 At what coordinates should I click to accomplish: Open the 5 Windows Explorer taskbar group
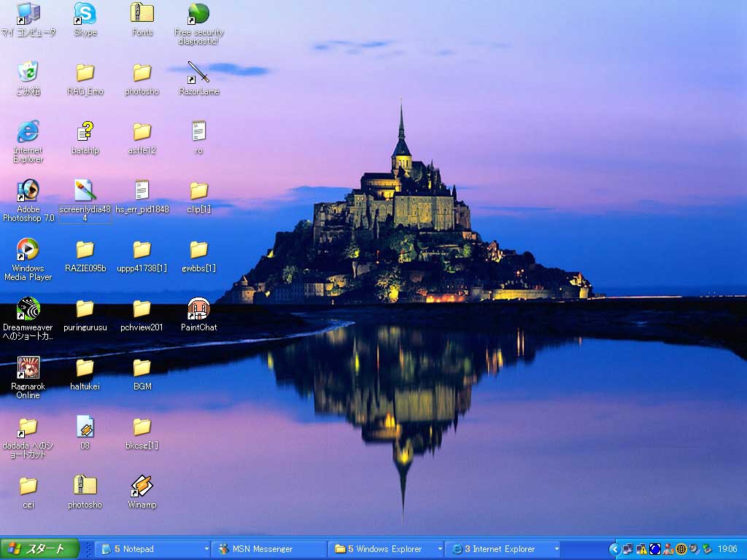click(385, 549)
